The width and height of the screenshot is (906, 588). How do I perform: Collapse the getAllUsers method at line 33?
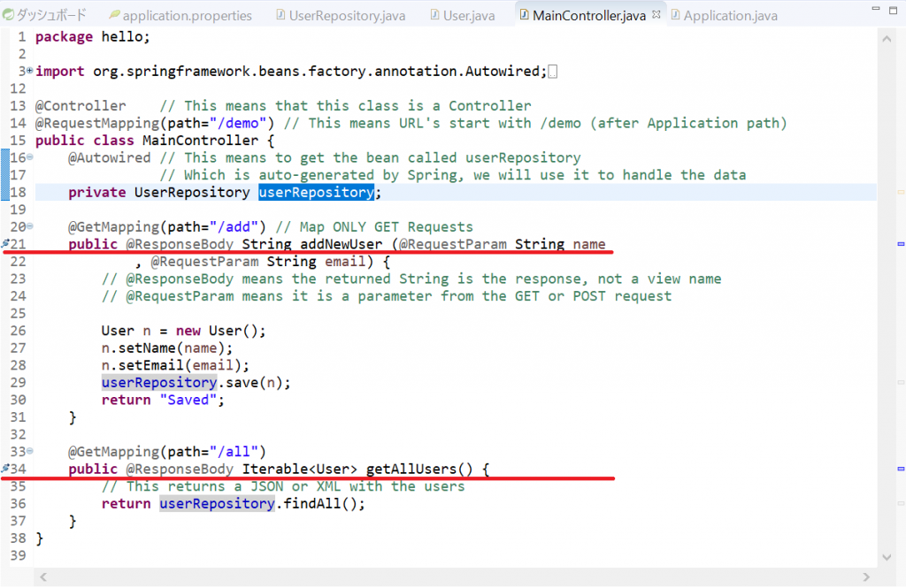(30, 452)
